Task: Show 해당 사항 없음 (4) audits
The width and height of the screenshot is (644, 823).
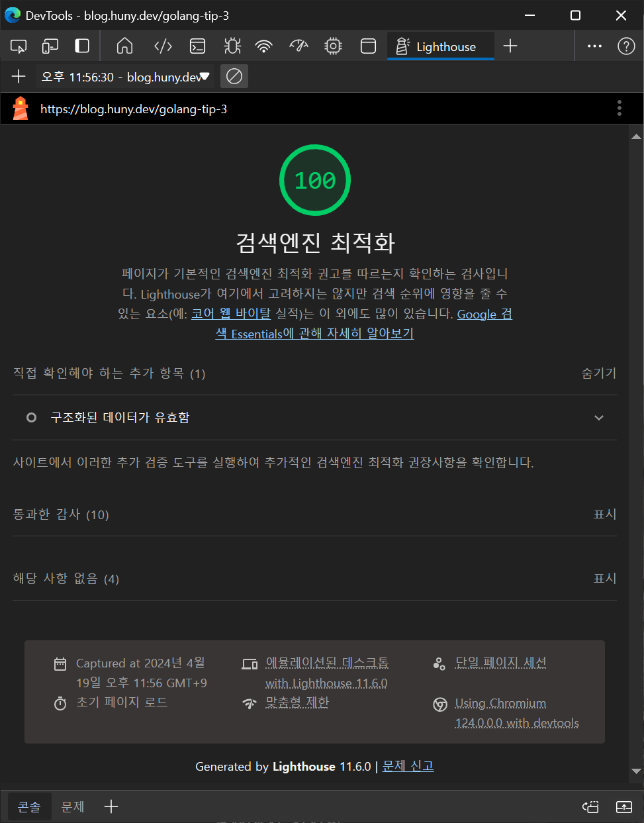Action: click(x=314, y=579)
